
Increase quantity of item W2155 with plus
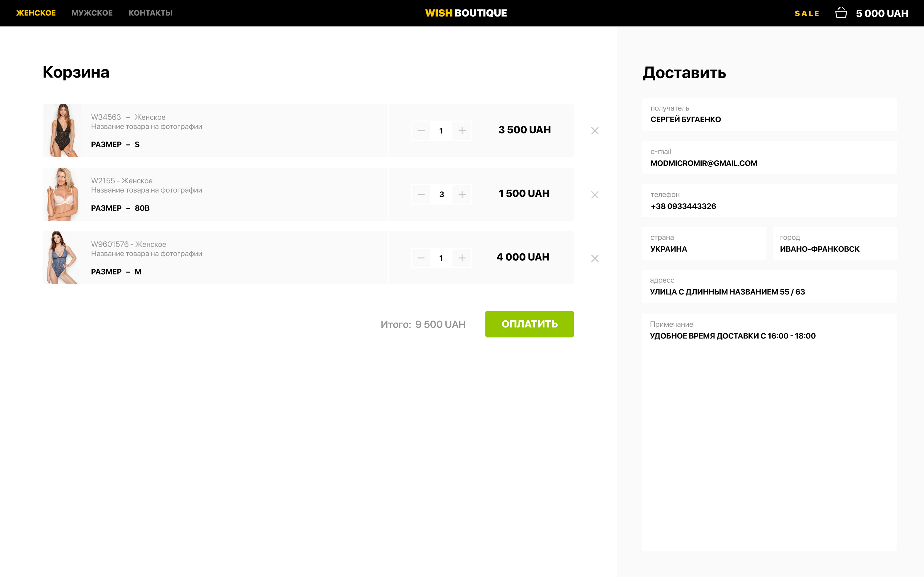[x=462, y=194]
